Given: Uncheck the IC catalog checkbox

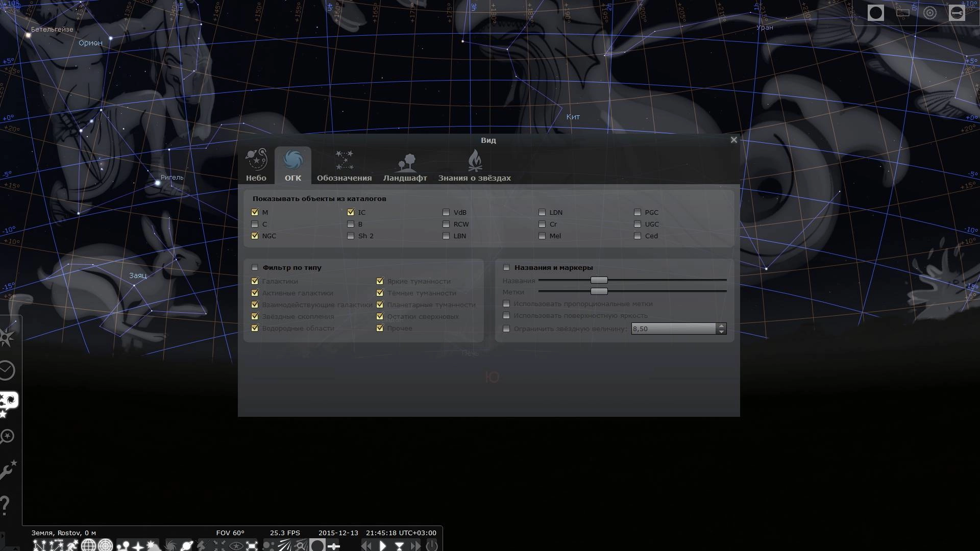Looking at the screenshot, I should click(x=351, y=212).
